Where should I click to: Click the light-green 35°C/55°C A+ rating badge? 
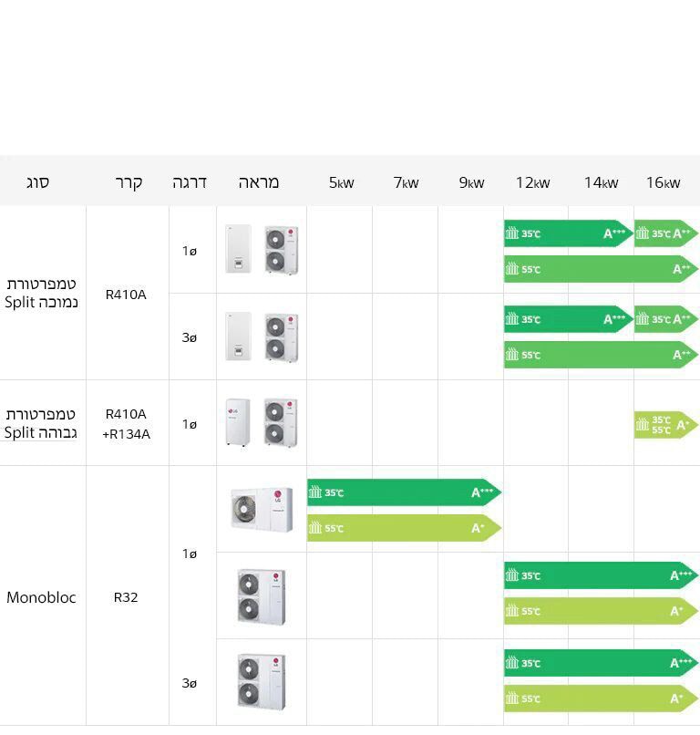pyautogui.click(x=666, y=424)
